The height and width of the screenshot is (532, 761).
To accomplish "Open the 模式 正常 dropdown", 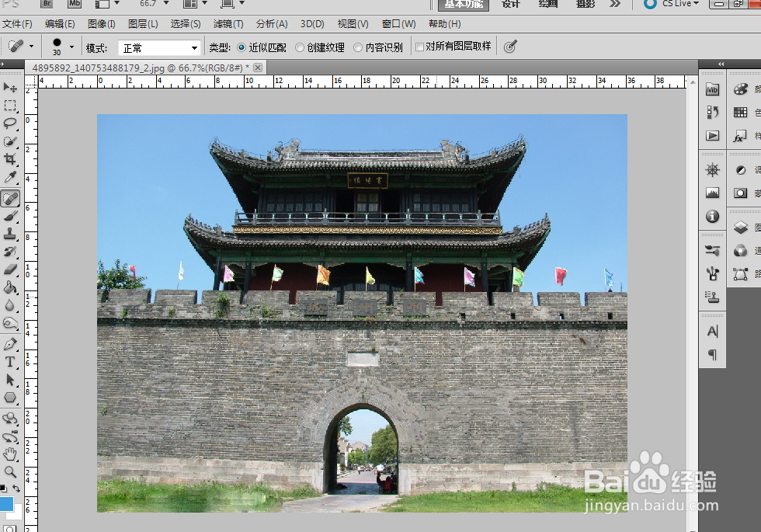I will [160, 48].
